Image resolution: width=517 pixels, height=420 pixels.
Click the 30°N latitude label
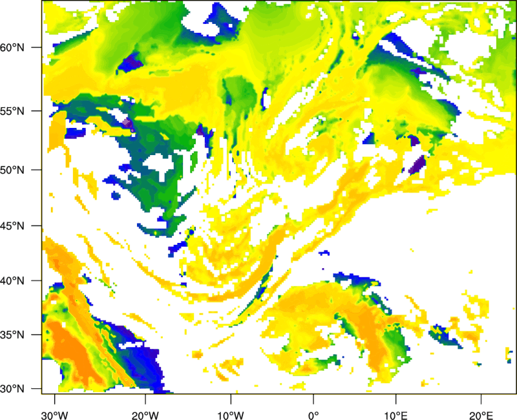pyautogui.click(x=12, y=389)
